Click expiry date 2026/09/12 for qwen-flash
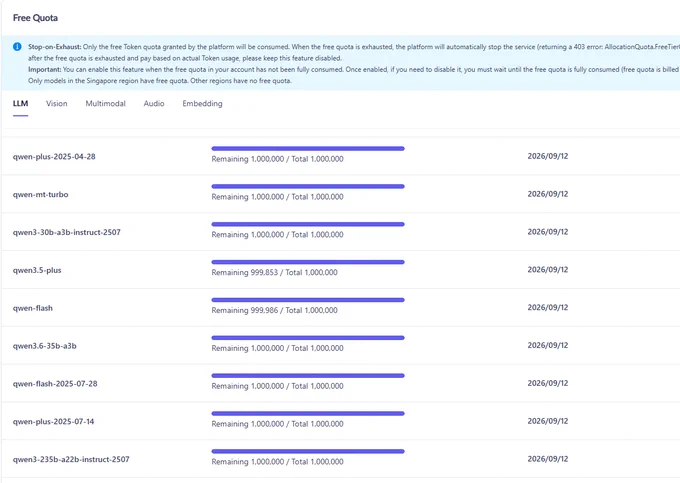The image size is (680, 483). click(548, 307)
